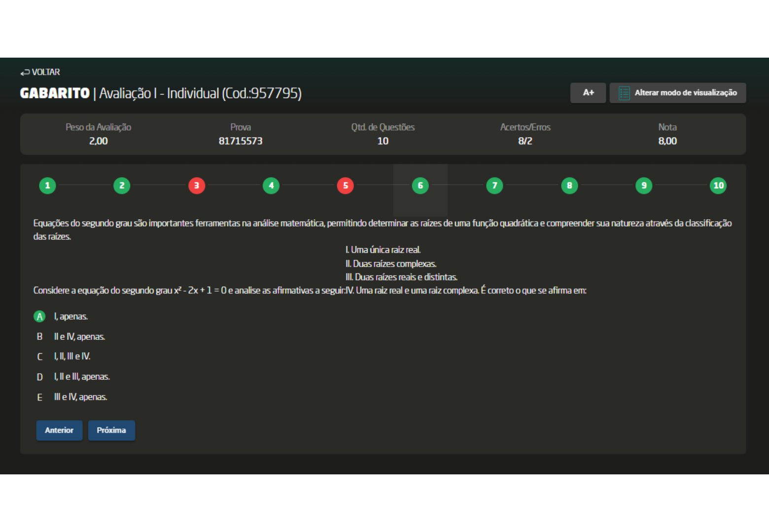Image resolution: width=769 pixels, height=532 pixels.
Task: Open question 9 marker
Action: pyautogui.click(x=644, y=186)
